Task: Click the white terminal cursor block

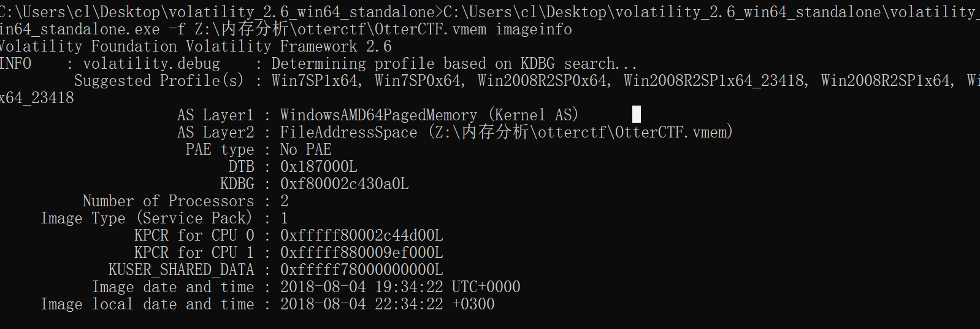Action: pos(637,114)
